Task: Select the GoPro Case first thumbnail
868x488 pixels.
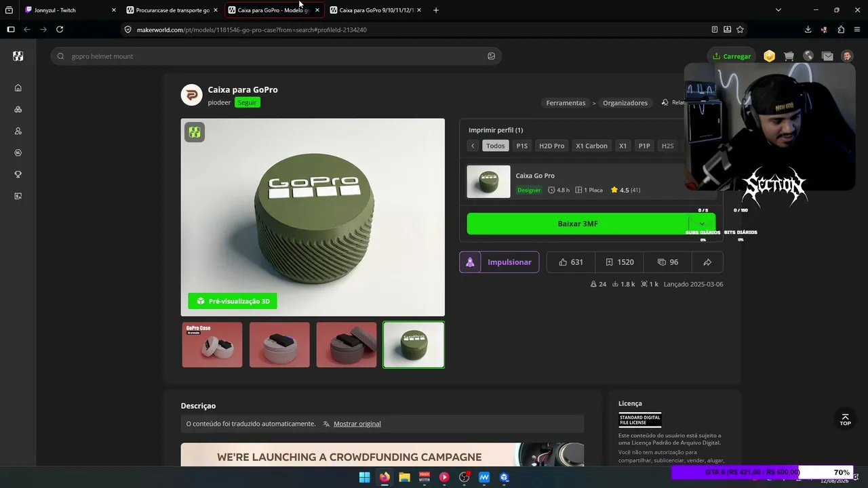Action: [212, 345]
